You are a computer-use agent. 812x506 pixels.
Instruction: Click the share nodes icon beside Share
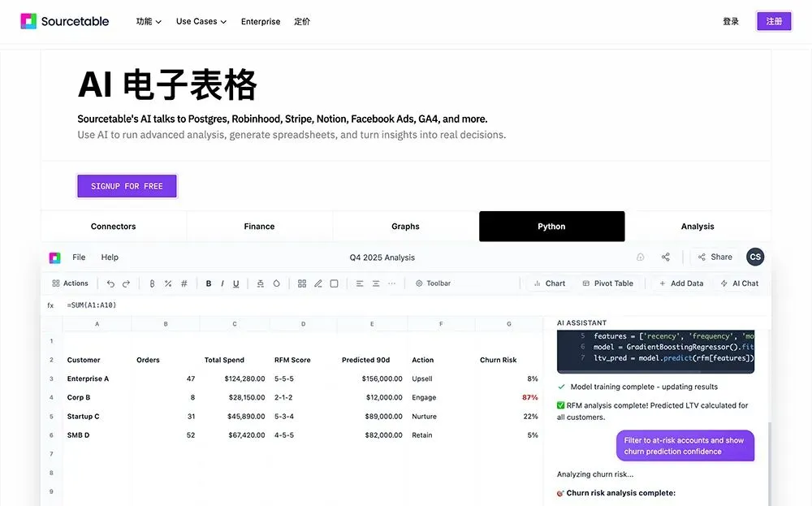pos(666,257)
